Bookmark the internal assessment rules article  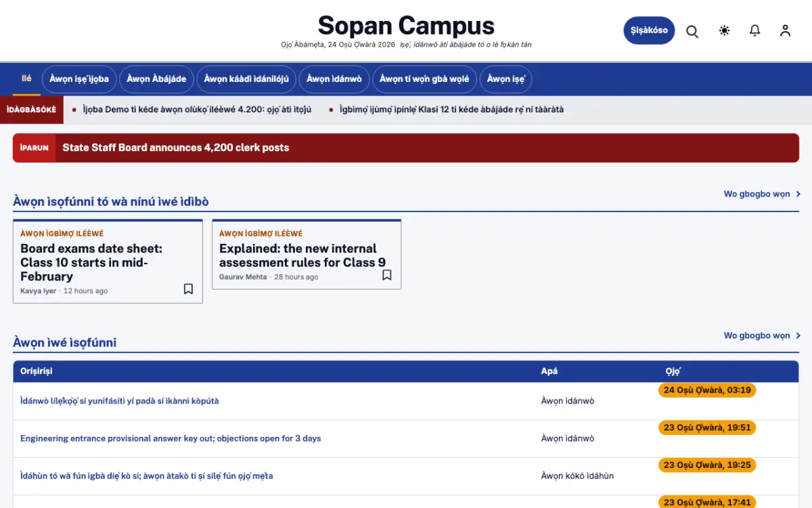coord(387,275)
